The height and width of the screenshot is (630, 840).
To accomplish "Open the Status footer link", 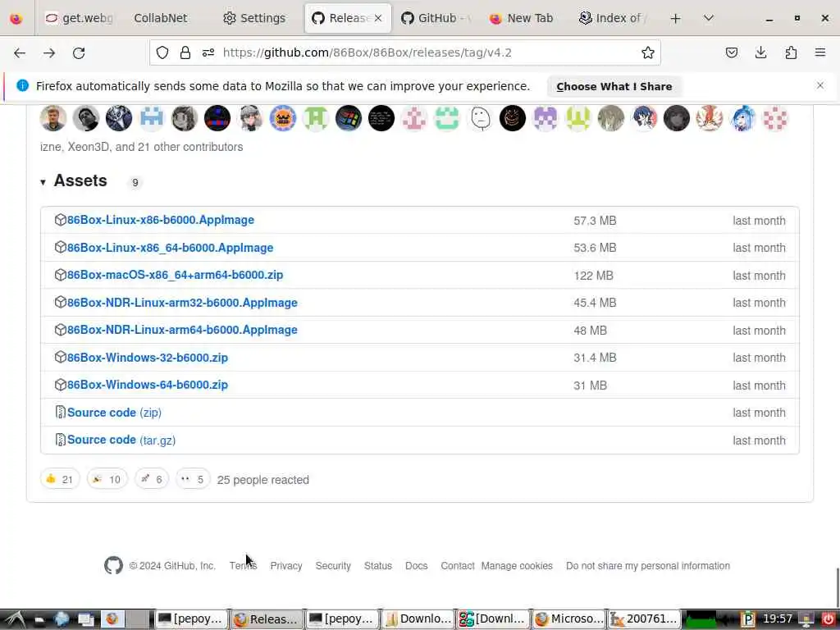I will pos(377,566).
